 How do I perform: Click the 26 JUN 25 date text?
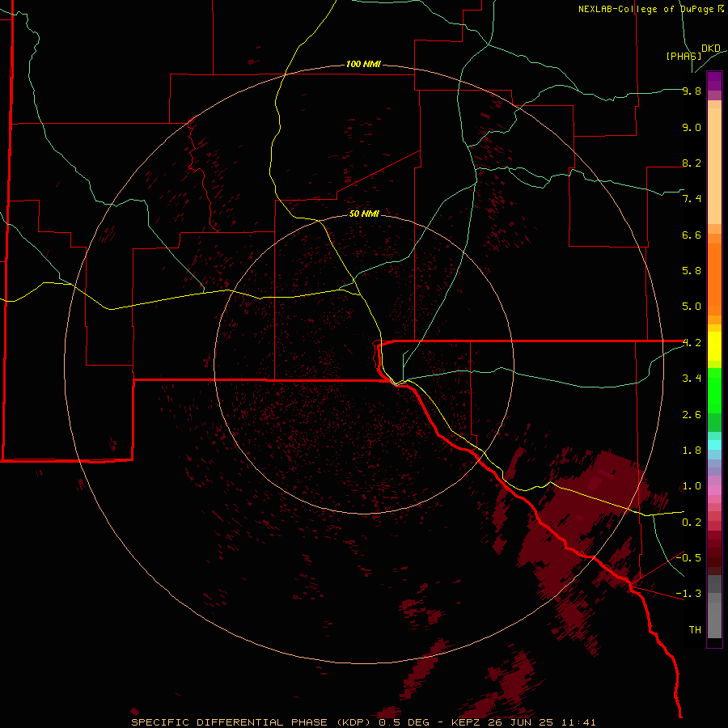coord(522,722)
